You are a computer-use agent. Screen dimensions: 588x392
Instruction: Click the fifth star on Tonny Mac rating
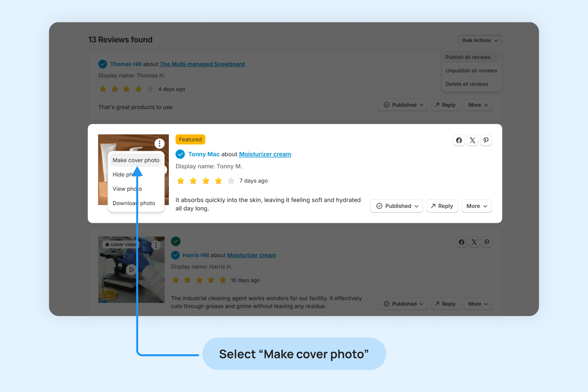coord(231,181)
